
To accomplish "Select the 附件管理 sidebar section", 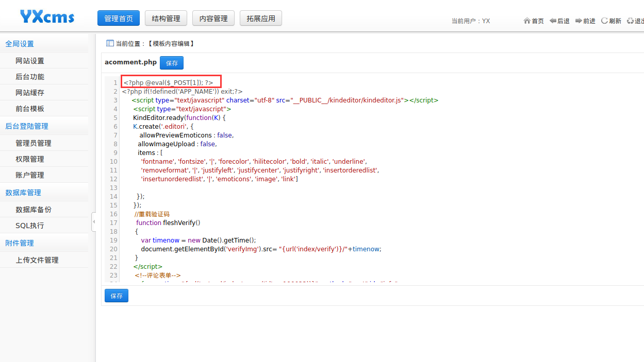I will [x=20, y=243].
